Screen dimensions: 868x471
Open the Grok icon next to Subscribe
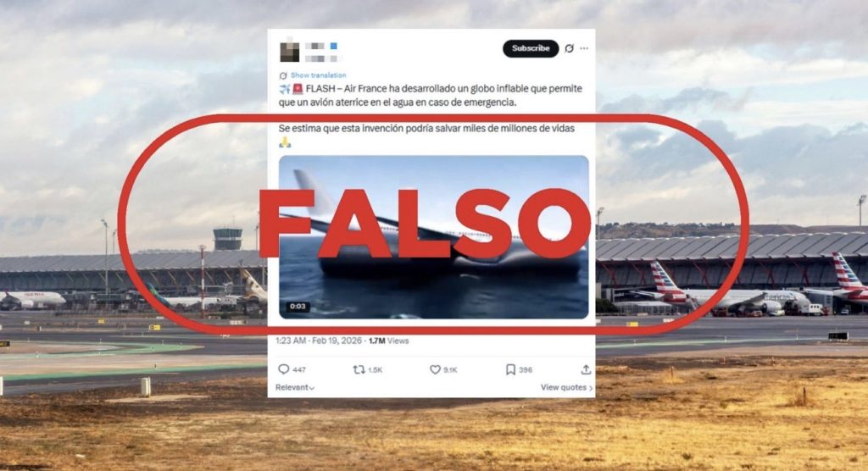tap(569, 48)
